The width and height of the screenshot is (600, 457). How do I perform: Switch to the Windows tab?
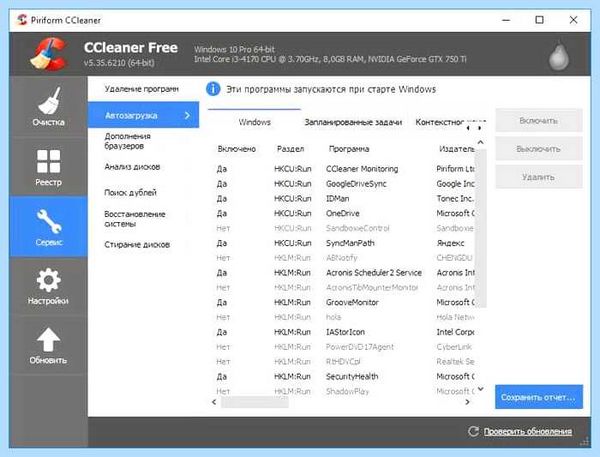pos(254,122)
